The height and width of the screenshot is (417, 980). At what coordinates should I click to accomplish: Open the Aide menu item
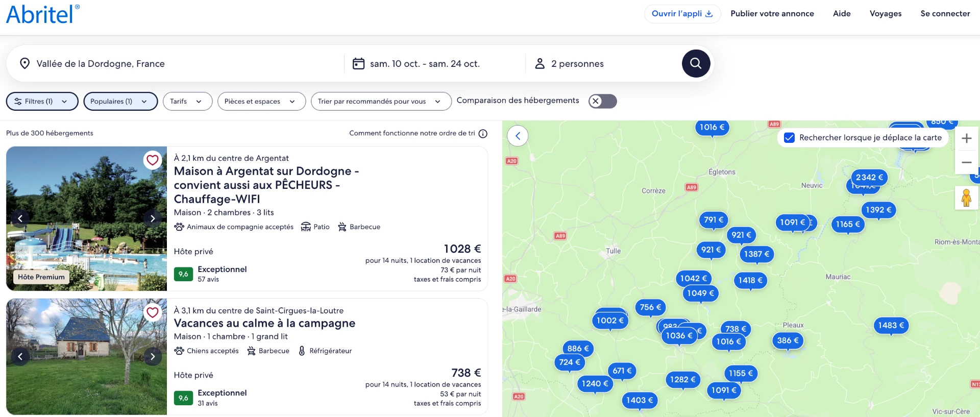(x=842, y=14)
